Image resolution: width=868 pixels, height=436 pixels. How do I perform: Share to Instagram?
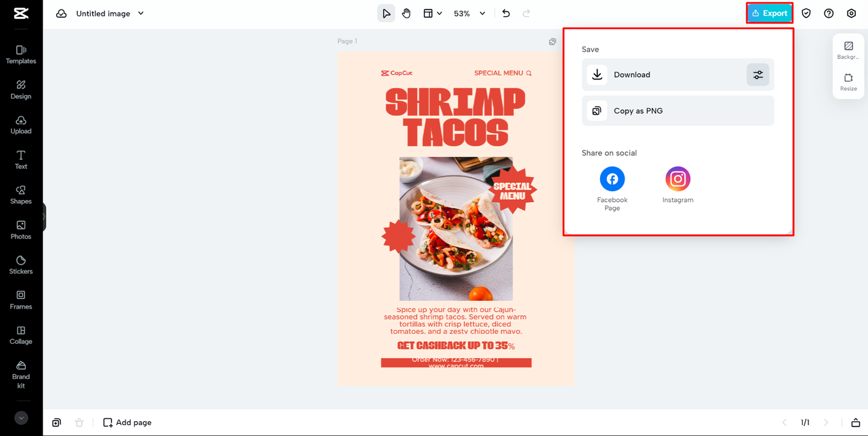[677, 184]
